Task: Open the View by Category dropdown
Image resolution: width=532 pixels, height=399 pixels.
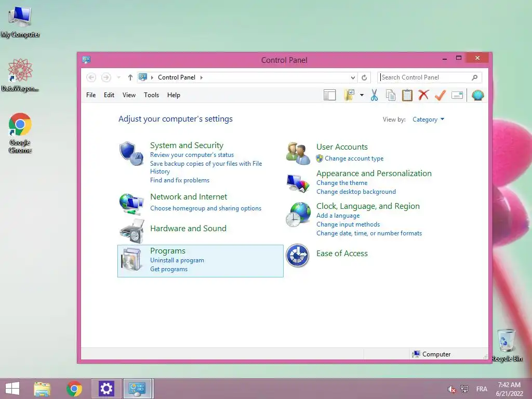Action: coord(428,119)
